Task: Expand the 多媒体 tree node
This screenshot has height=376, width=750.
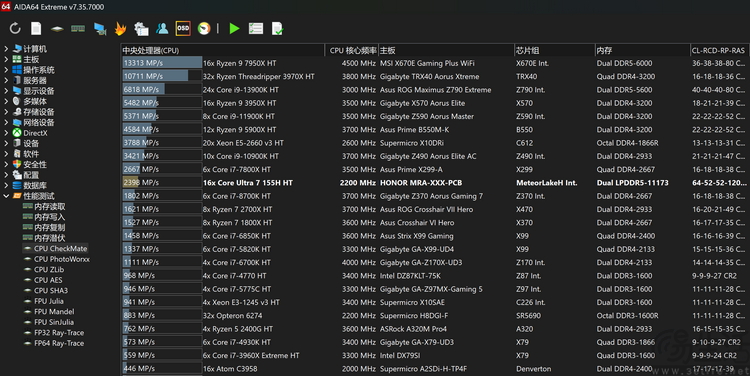Action: [6, 101]
